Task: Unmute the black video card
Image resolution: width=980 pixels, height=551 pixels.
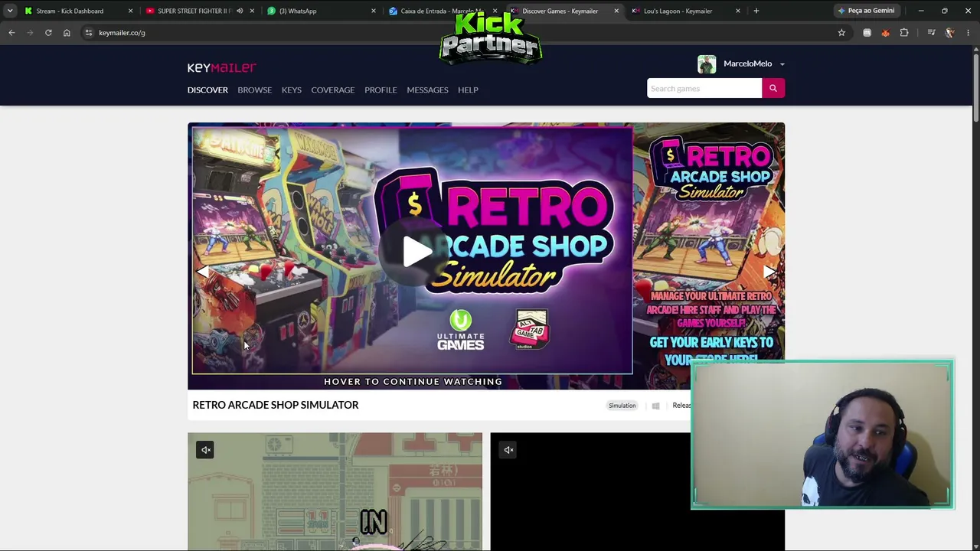Action: coord(508,450)
